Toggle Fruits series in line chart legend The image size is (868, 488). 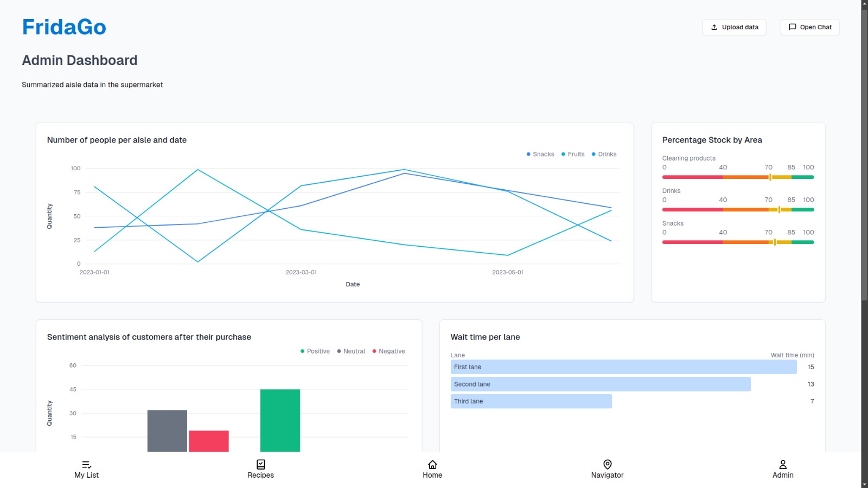(573, 155)
